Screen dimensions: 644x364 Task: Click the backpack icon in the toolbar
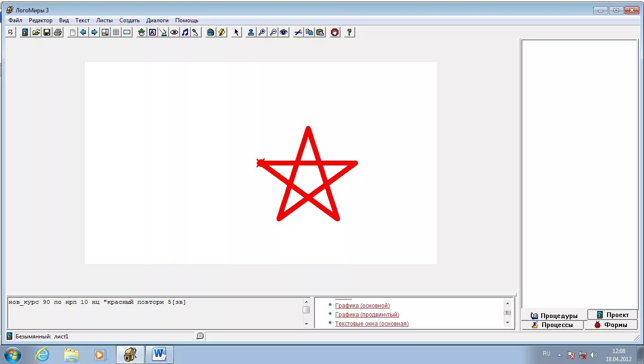211,32
